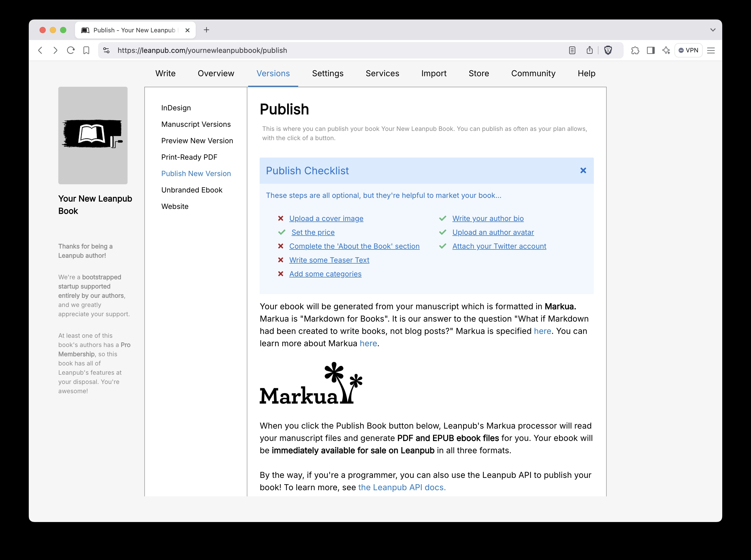Image resolution: width=751 pixels, height=560 pixels.
Task: Click the Brave Shields lion icon
Action: click(x=608, y=51)
